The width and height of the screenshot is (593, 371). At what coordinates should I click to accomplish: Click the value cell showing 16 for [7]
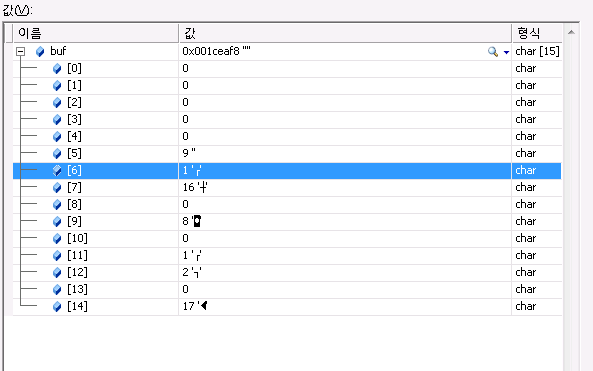point(345,188)
